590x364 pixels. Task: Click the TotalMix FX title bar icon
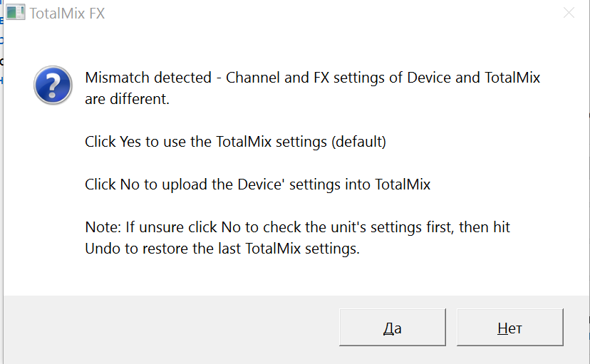[x=16, y=13]
